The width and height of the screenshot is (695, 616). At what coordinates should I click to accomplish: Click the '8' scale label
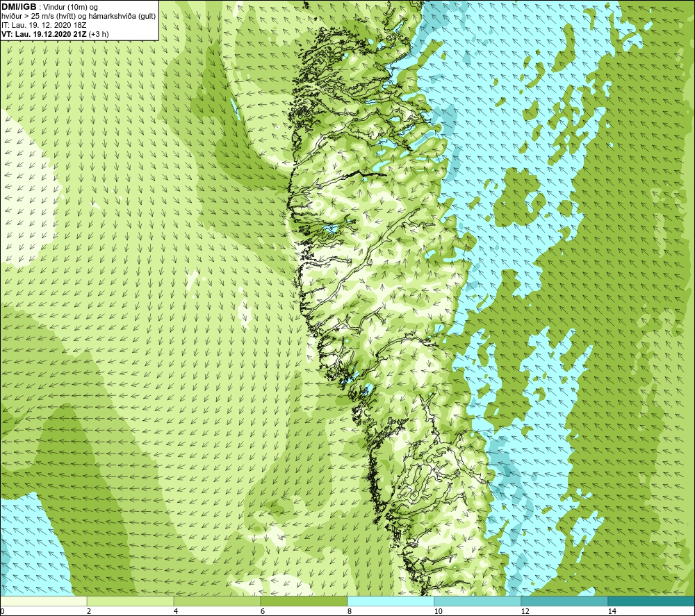coord(350,611)
